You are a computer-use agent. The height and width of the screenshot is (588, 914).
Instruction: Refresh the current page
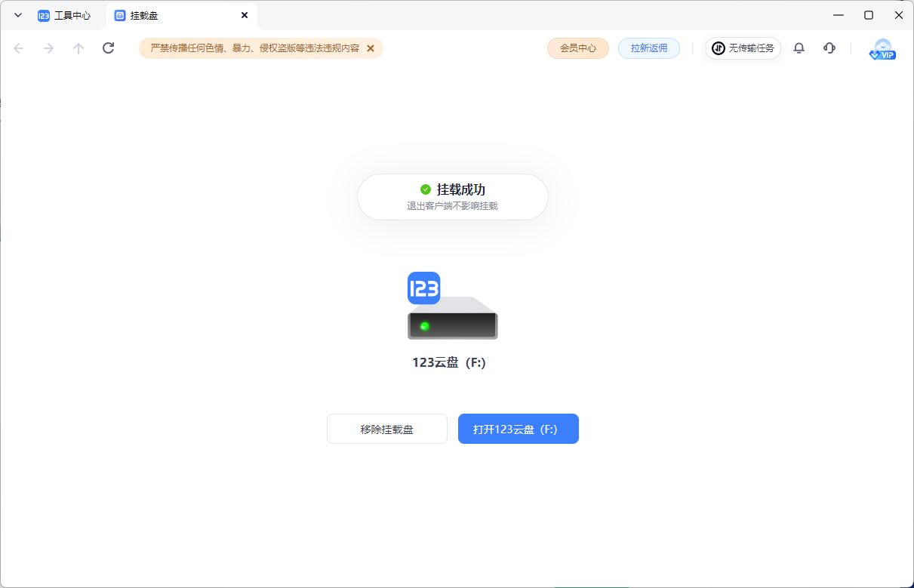pos(108,48)
